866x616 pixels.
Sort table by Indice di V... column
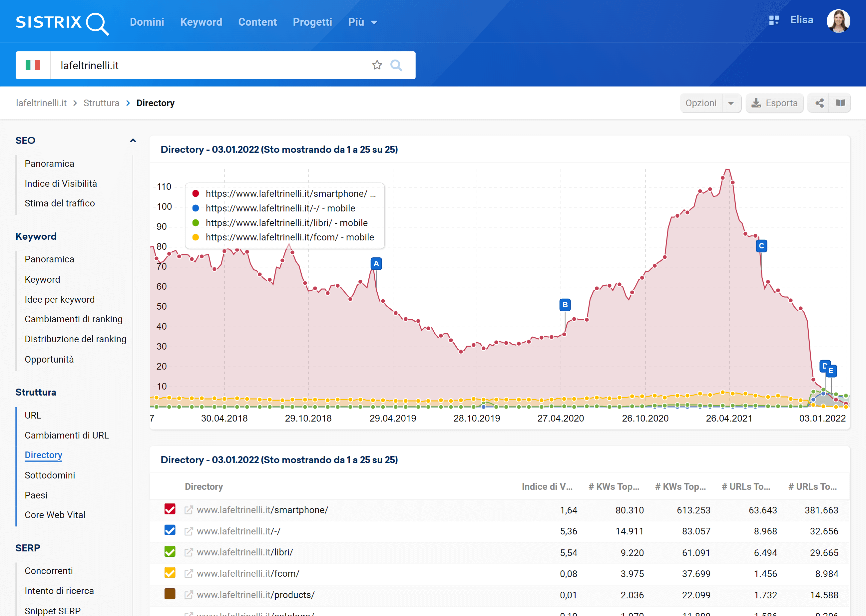click(547, 486)
